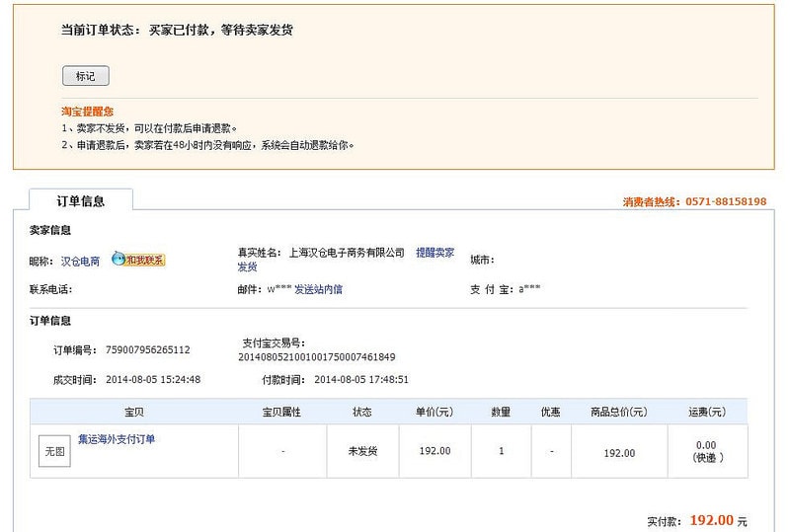Switch to the 订单信息 tab
Image resolution: width=790 pixels, height=532 pixels.
coord(80,201)
